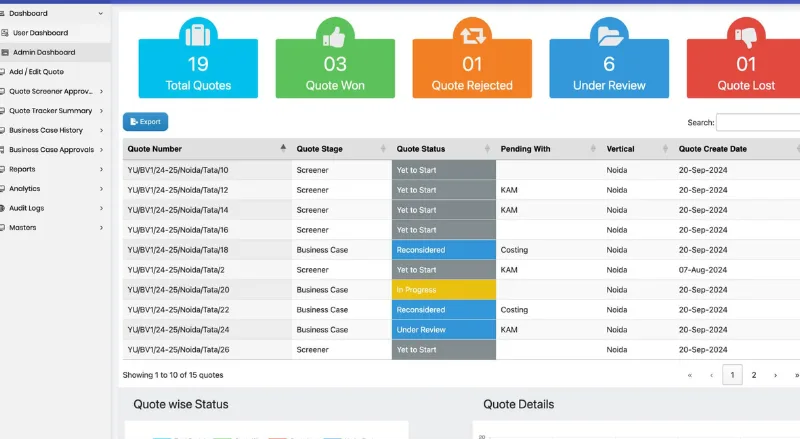Click the Total Quotes 19 card

point(198,68)
